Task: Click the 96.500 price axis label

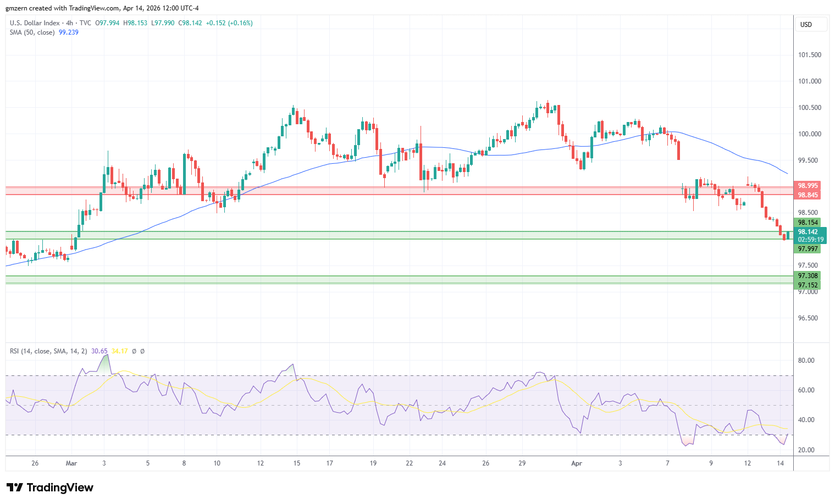Action: [x=809, y=318]
